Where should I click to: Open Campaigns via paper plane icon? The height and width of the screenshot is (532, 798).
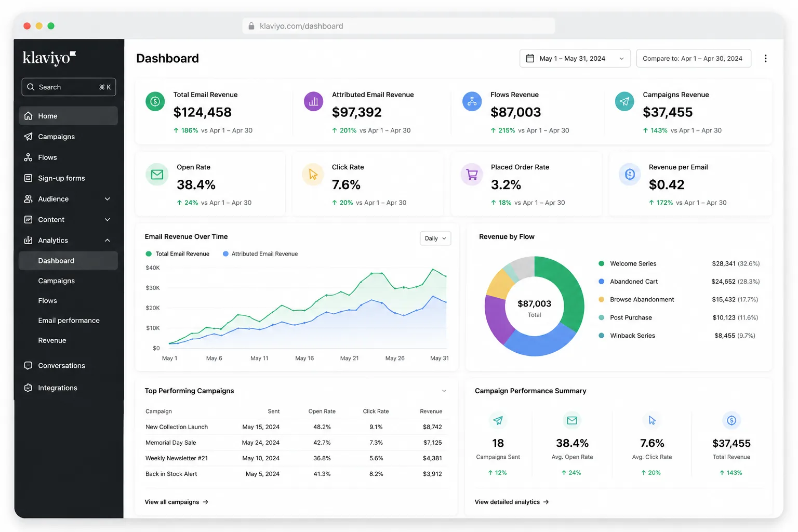29,137
